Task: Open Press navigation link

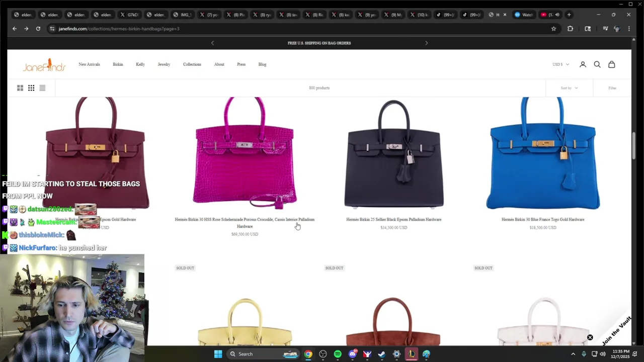Action: [x=242, y=64]
